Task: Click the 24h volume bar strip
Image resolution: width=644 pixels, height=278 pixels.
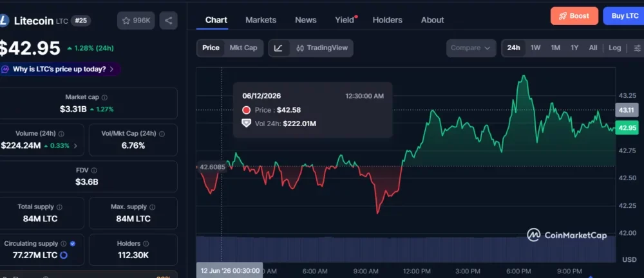Action: (406, 249)
